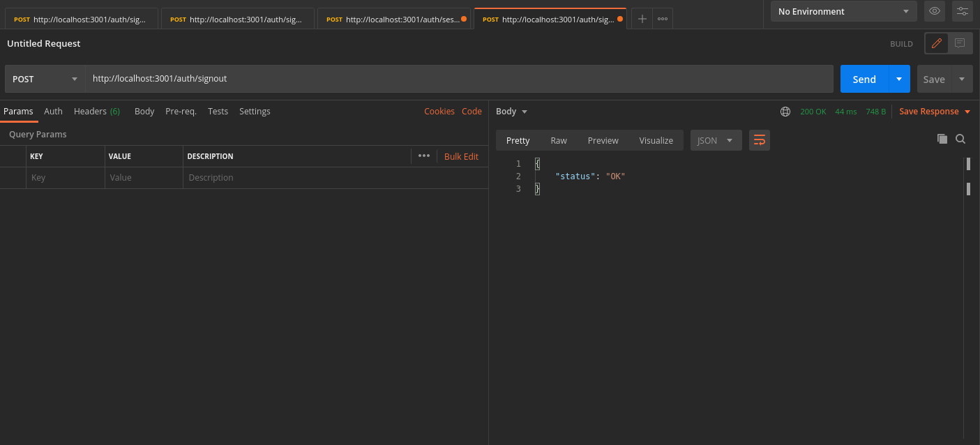Screen dimensions: 980x445
Task: Click the three-dot menu beside the plus icon
Action: pyautogui.click(x=662, y=19)
